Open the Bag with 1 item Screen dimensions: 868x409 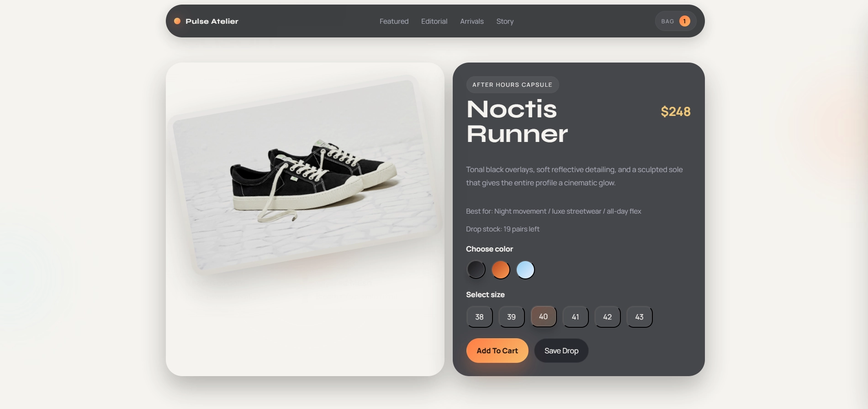[675, 21]
